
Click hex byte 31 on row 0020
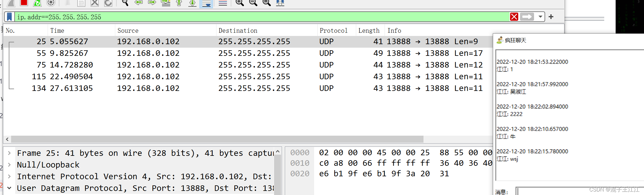[x=444, y=174]
